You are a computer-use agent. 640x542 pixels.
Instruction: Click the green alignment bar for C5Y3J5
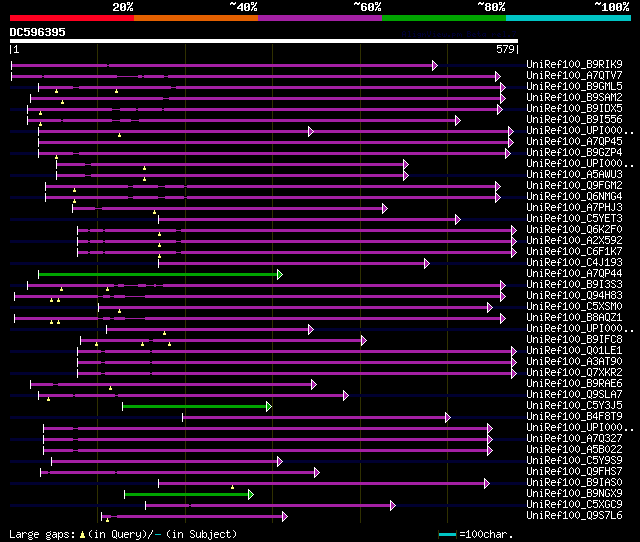tap(197, 406)
